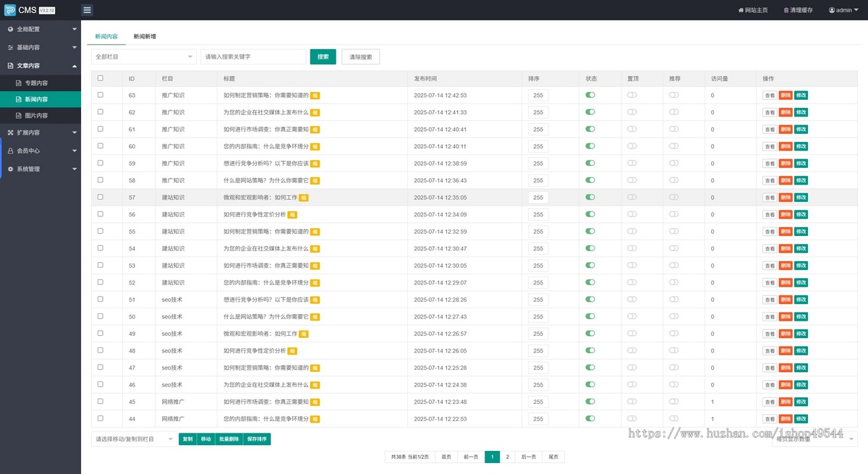Go to page 2 in pagination
The image size is (868, 474).
(x=508, y=457)
